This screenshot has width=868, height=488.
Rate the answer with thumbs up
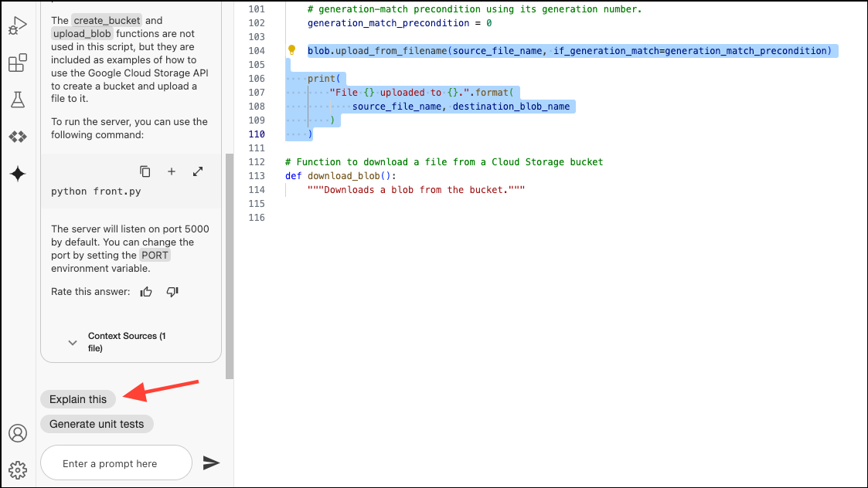[145, 291]
